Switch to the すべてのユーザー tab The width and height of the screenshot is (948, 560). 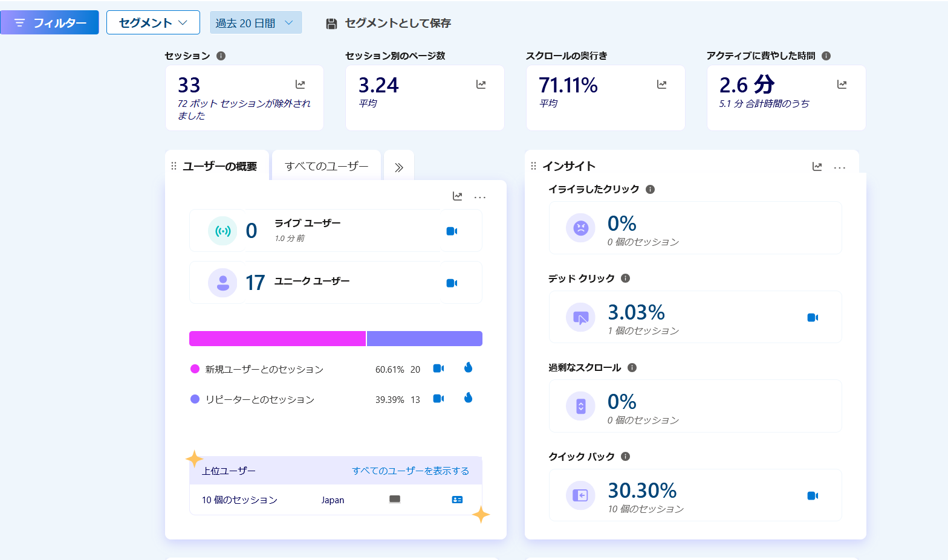pyautogui.click(x=326, y=166)
